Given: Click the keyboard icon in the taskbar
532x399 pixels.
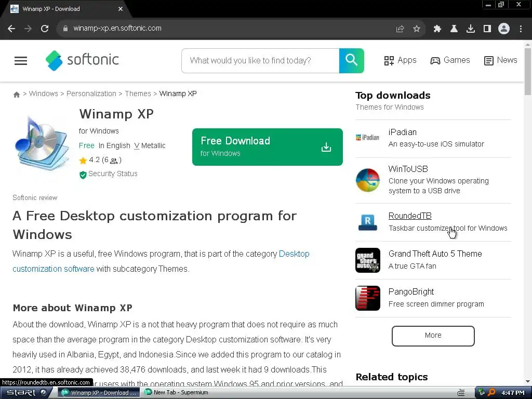Looking at the screenshot, I should (x=461, y=393).
